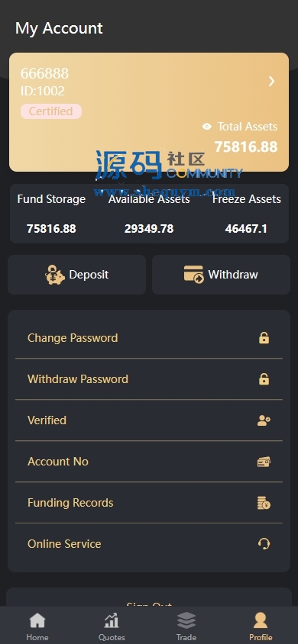Click the Verified user icon
The image size is (298, 644).
point(264,420)
